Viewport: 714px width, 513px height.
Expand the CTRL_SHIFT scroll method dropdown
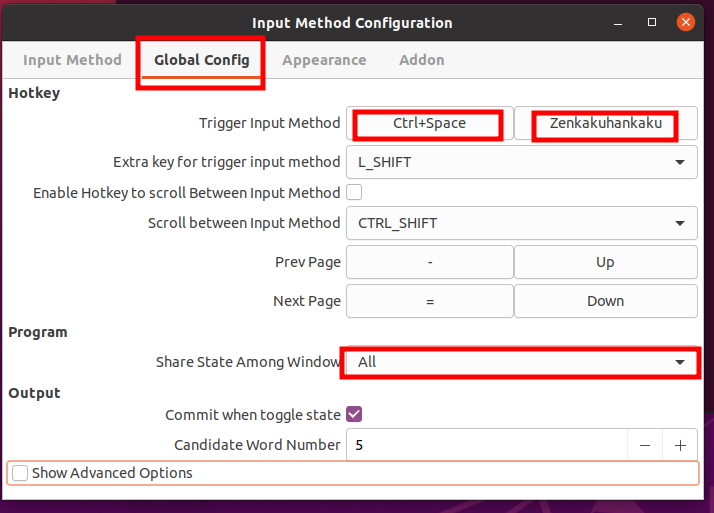pos(522,223)
